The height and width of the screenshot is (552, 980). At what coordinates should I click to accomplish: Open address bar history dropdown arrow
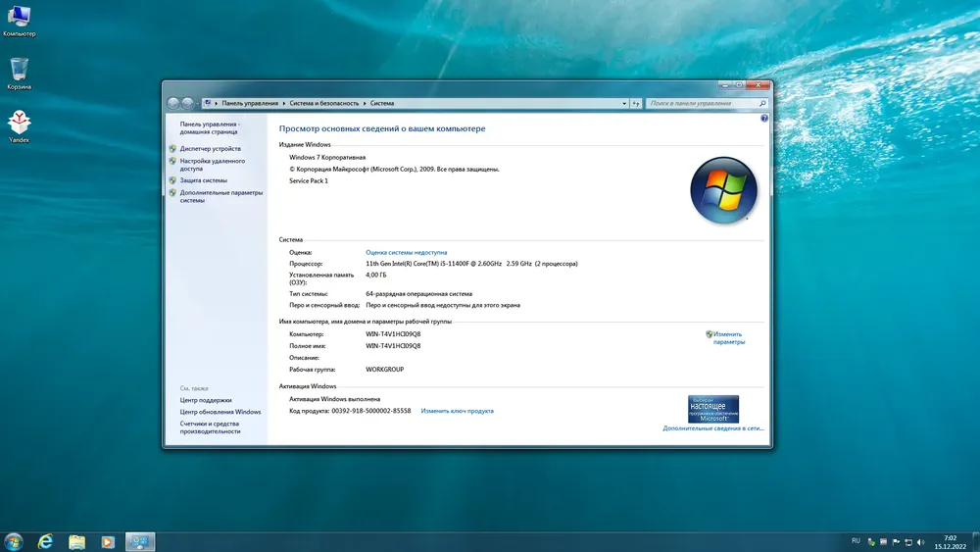623,103
